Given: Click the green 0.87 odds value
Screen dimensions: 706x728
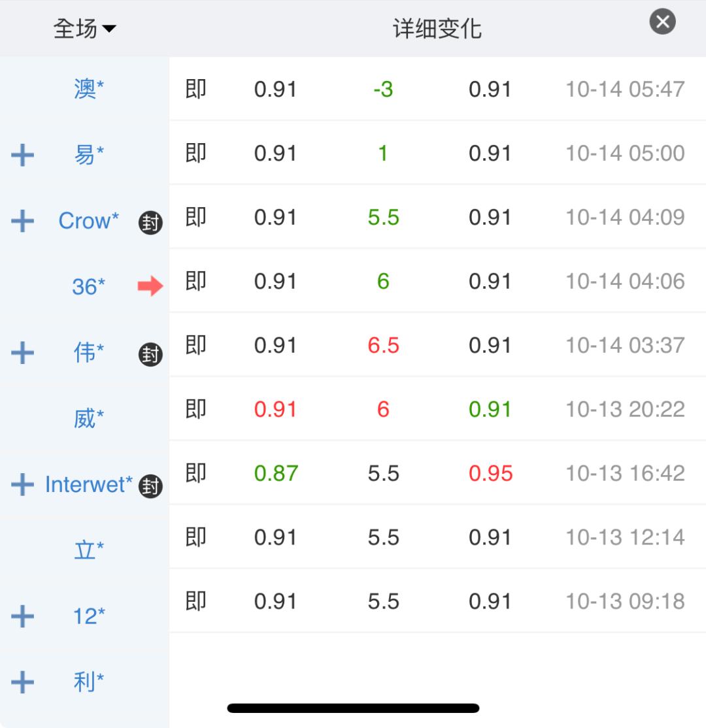Looking at the screenshot, I should click(x=275, y=473).
